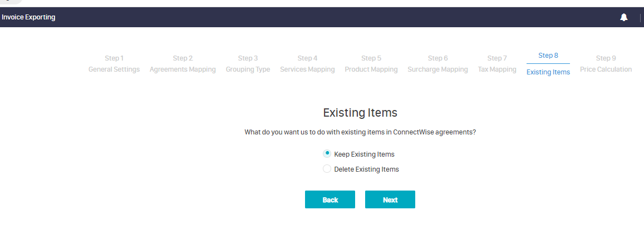Open Step 7 Tax Mapping

(497, 64)
